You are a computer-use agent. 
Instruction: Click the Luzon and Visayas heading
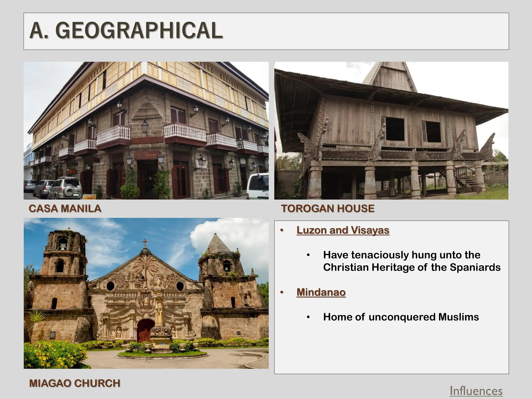click(x=343, y=230)
